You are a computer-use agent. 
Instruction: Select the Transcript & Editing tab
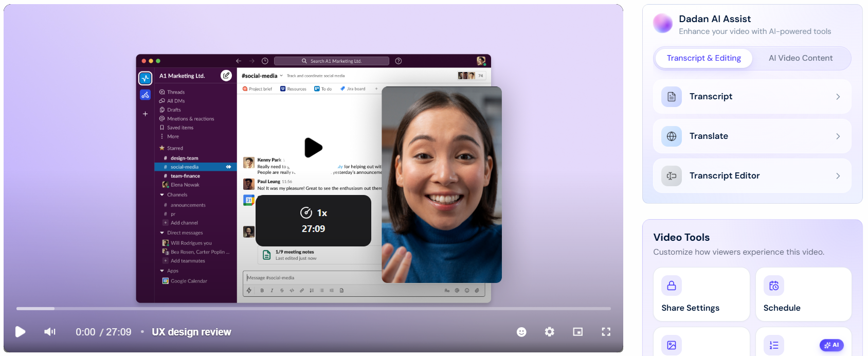click(703, 58)
